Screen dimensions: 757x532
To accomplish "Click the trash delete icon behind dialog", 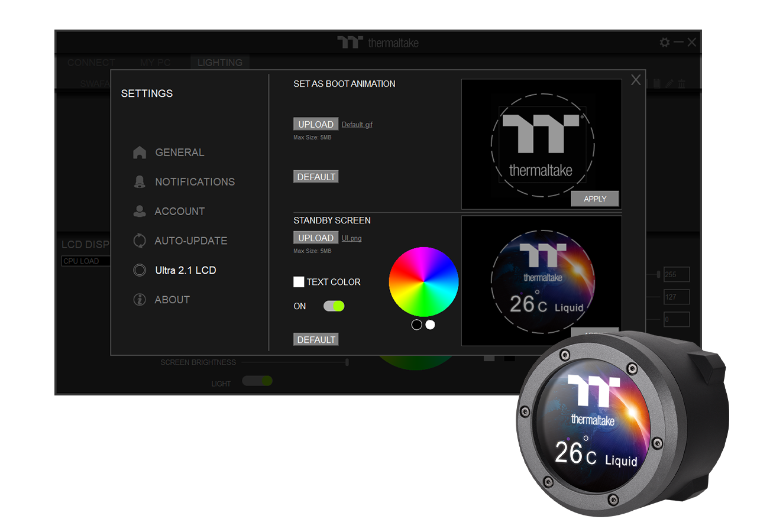I will click(x=681, y=84).
